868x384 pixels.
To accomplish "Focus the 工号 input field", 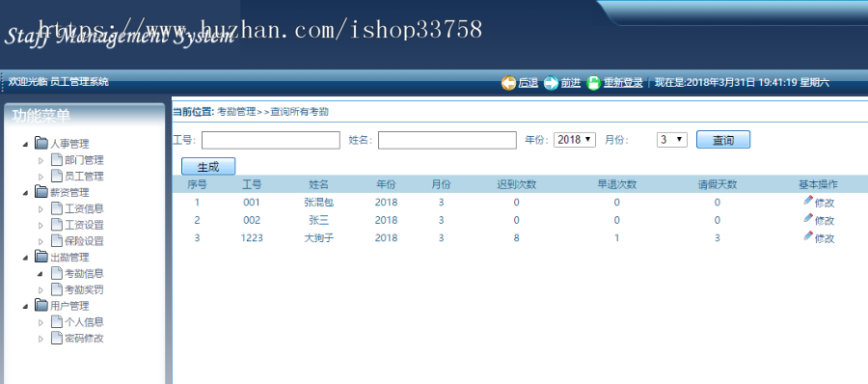I will click(x=271, y=140).
